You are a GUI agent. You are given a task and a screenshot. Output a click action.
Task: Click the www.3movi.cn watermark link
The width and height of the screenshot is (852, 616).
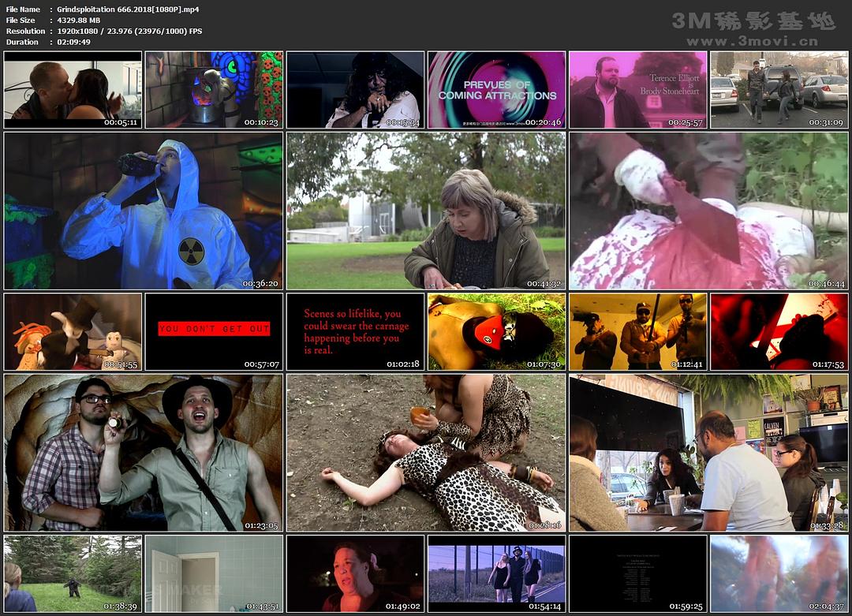click(x=753, y=41)
